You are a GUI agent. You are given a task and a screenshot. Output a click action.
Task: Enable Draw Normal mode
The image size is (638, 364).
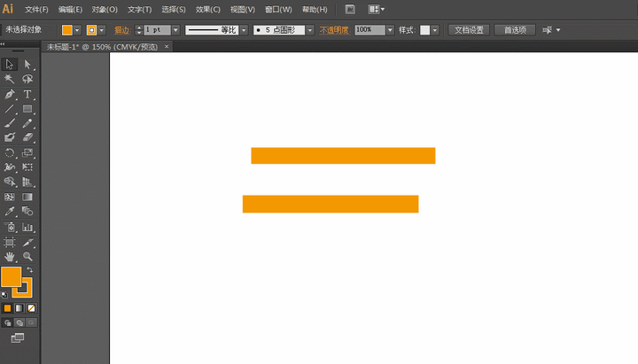(7, 322)
